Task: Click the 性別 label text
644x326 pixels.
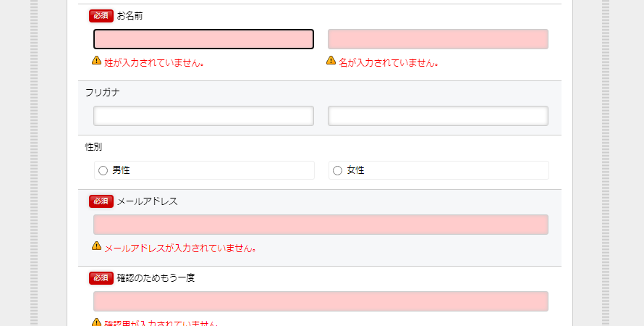Action: tap(93, 147)
